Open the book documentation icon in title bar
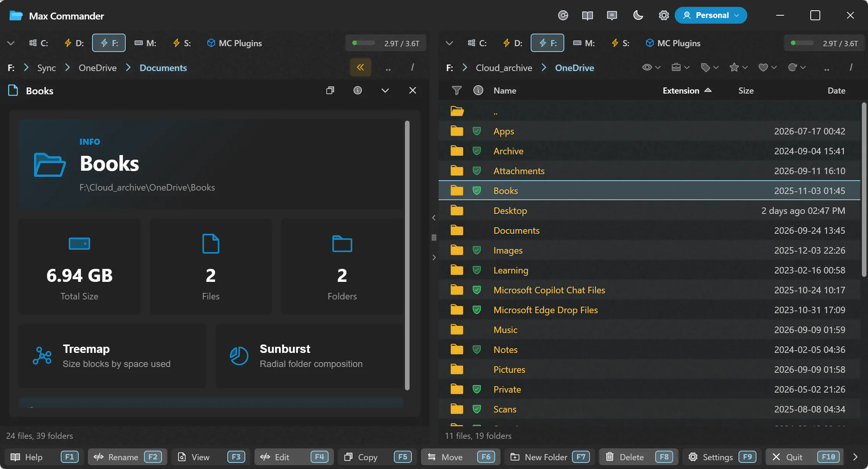 click(x=587, y=15)
